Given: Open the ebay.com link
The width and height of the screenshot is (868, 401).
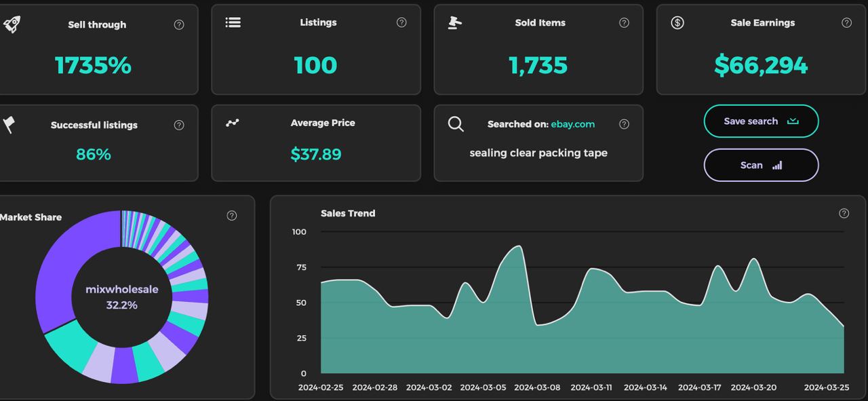Looking at the screenshot, I should click(573, 124).
